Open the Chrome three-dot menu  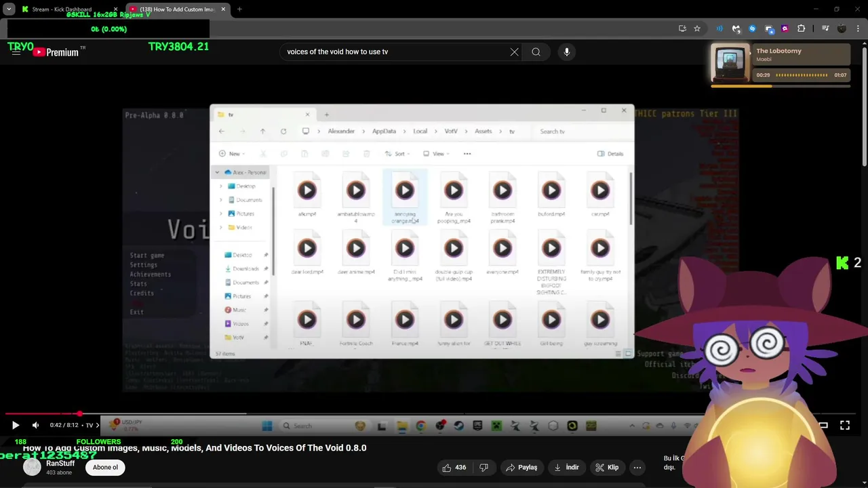click(x=857, y=28)
